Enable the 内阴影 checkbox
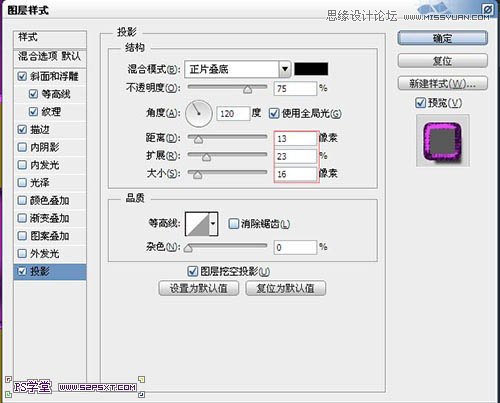Screen dimensions: 500x403 click(x=22, y=147)
